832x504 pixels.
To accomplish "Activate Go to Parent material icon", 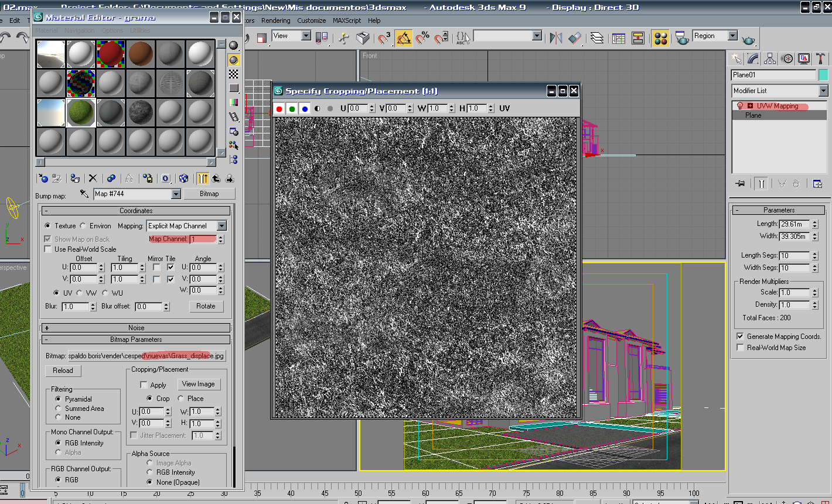I will [x=216, y=179].
